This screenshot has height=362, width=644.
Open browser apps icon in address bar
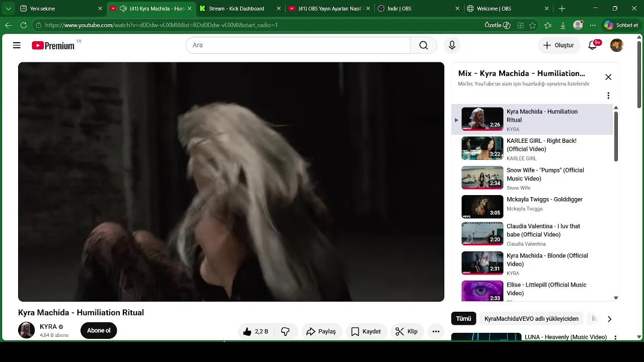(521, 25)
